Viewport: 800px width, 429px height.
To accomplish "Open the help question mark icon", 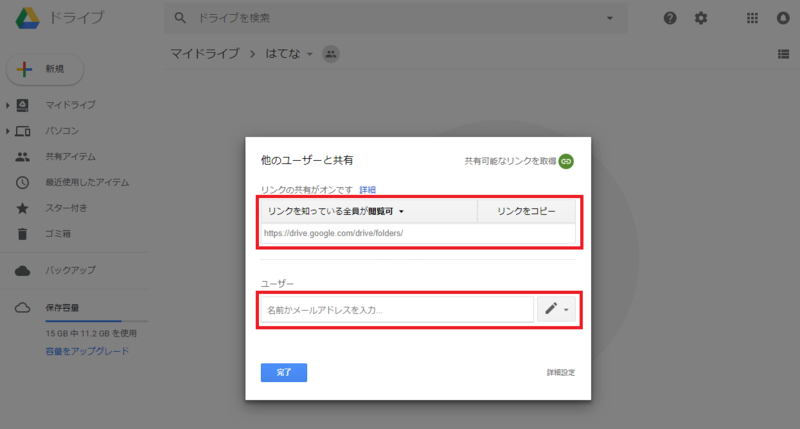I will pos(670,18).
